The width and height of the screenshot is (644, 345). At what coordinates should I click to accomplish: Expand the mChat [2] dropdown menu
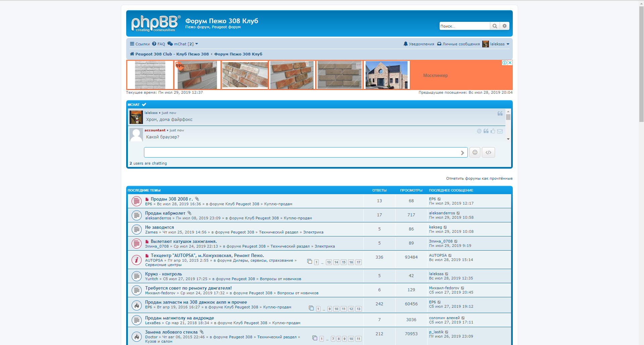[183, 44]
